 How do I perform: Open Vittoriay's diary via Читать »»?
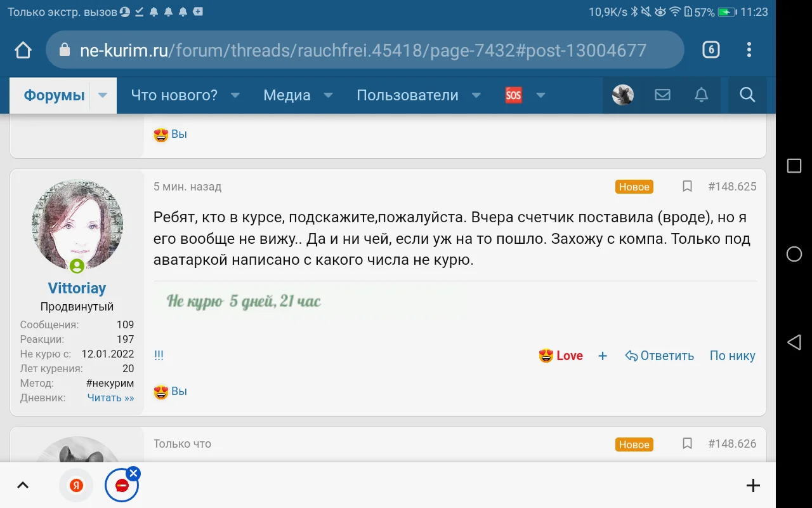(110, 398)
